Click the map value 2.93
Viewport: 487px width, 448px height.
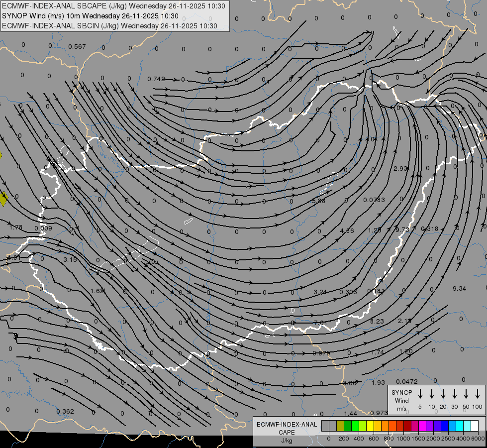pos(400,169)
